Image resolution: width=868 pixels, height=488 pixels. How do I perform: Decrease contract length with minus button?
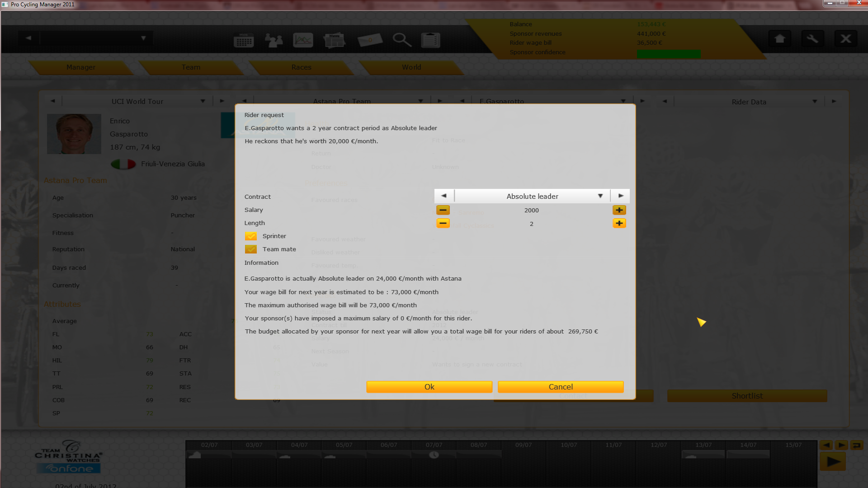[x=443, y=223]
